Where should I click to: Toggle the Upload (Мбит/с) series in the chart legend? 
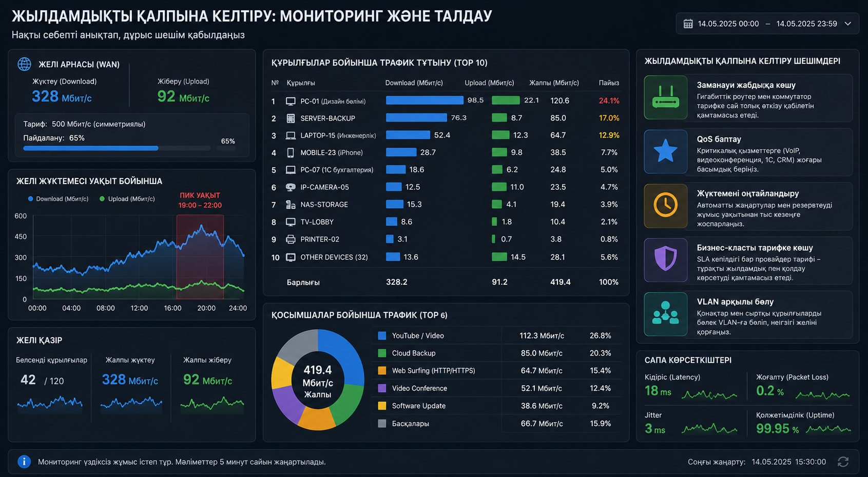[127, 199]
